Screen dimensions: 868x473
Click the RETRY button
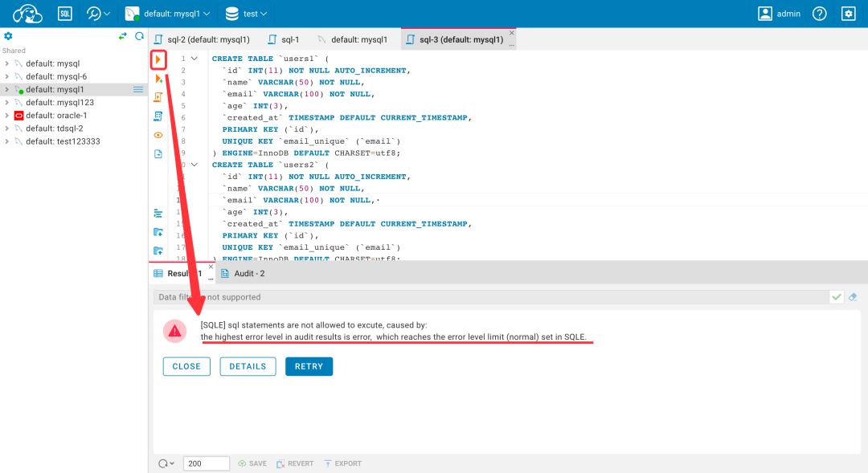(x=309, y=366)
